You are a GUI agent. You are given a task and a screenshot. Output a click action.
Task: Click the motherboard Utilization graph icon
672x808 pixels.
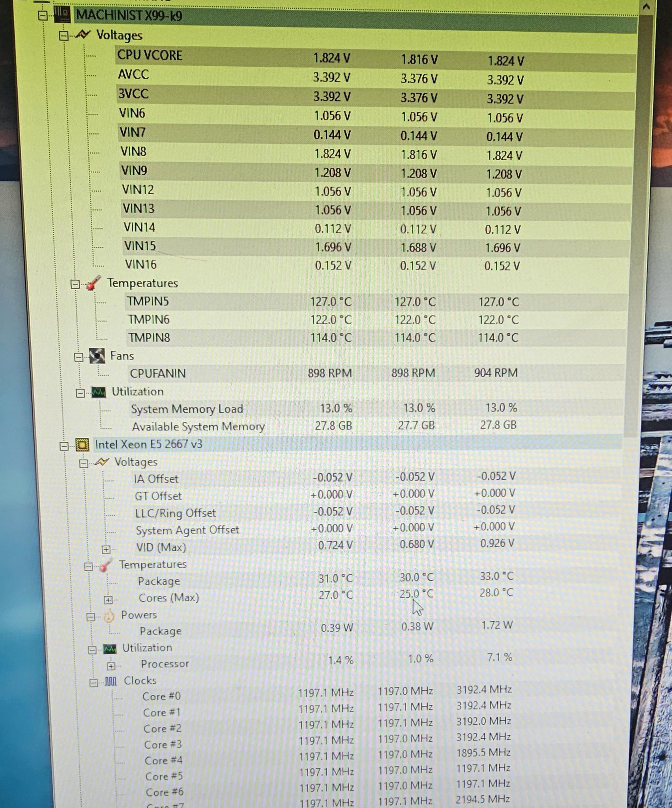(x=99, y=392)
